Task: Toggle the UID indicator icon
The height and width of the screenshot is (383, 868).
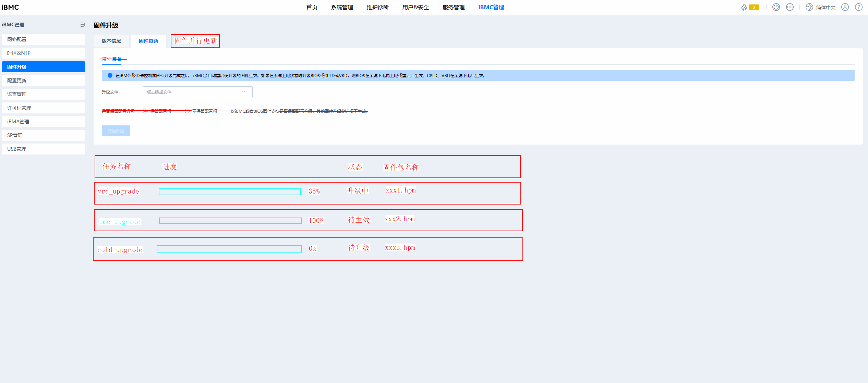Action: tap(790, 7)
